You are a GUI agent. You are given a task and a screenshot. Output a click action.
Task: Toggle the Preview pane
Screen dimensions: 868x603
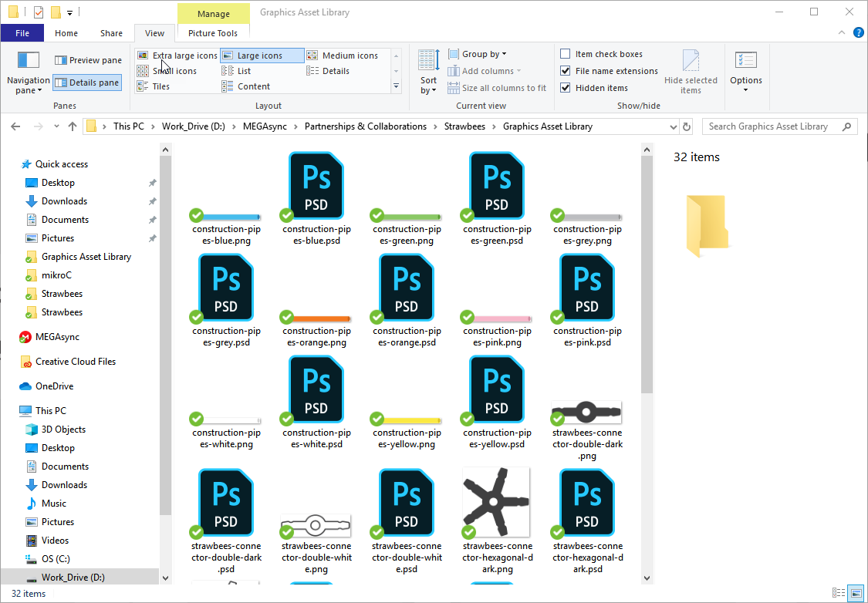pyautogui.click(x=87, y=59)
